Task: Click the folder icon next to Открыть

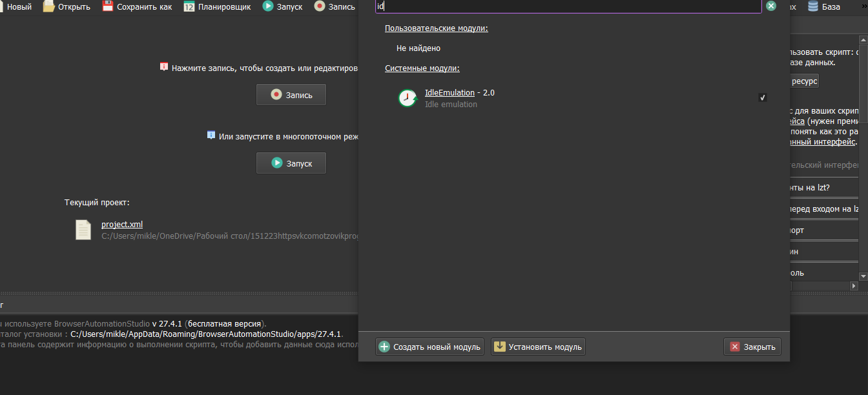Action: click(49, 6)
